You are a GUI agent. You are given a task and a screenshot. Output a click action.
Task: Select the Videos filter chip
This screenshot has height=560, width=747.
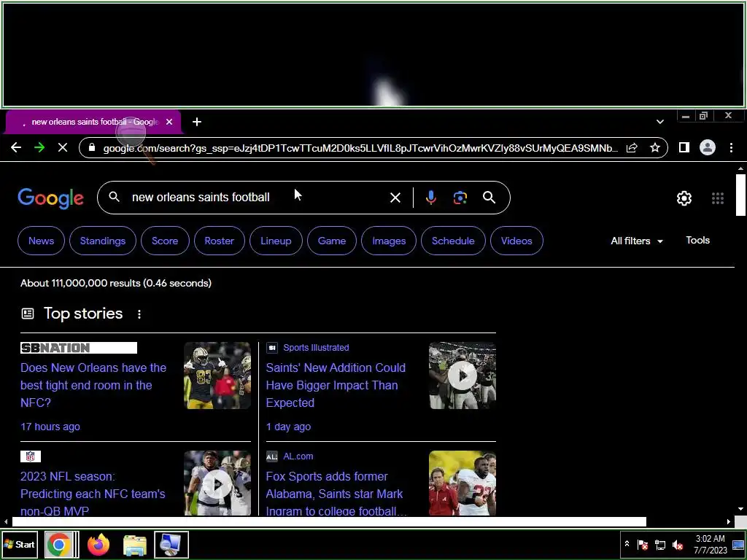pyautogui.click(x=516, y=241)
